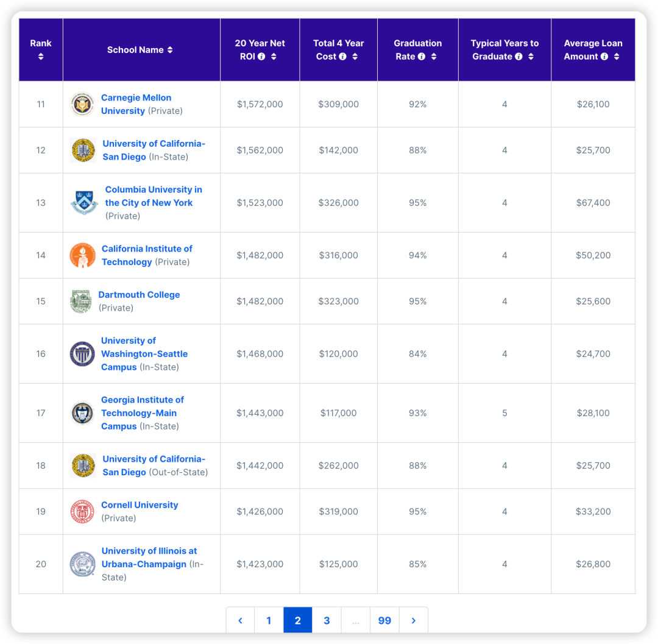The image size is (658, 644).
Task: Show info tooltip for Average Loan Amount
Action: (x=604, y=57)
